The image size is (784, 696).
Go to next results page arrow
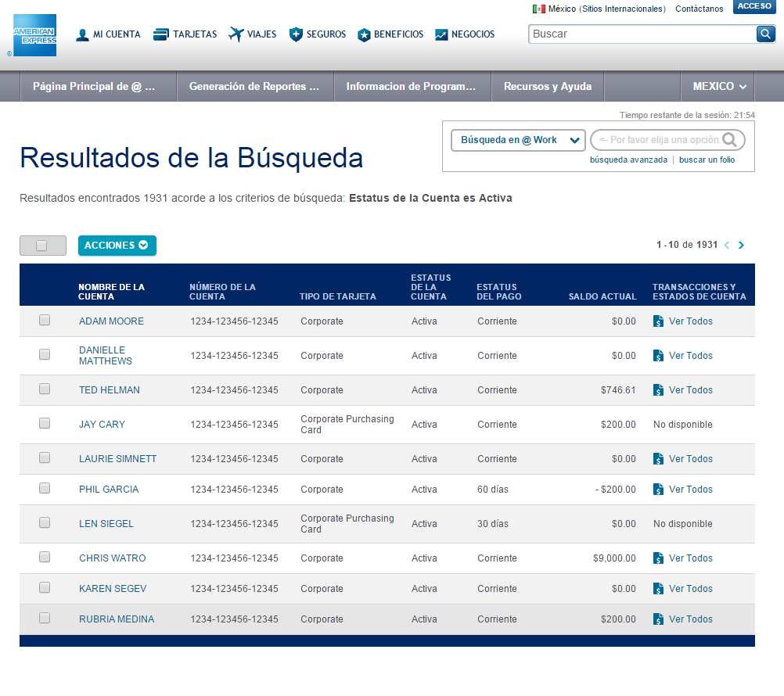tap(741, 245)
